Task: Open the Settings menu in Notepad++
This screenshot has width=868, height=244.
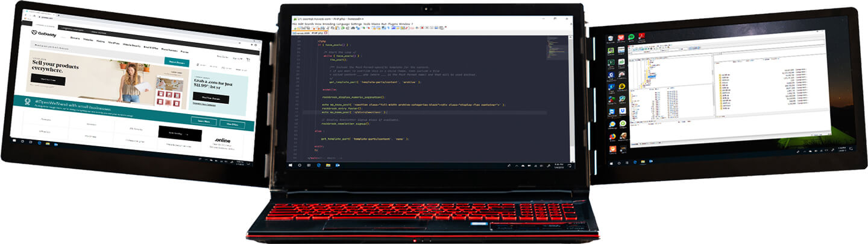Action: tap(356, 24)
